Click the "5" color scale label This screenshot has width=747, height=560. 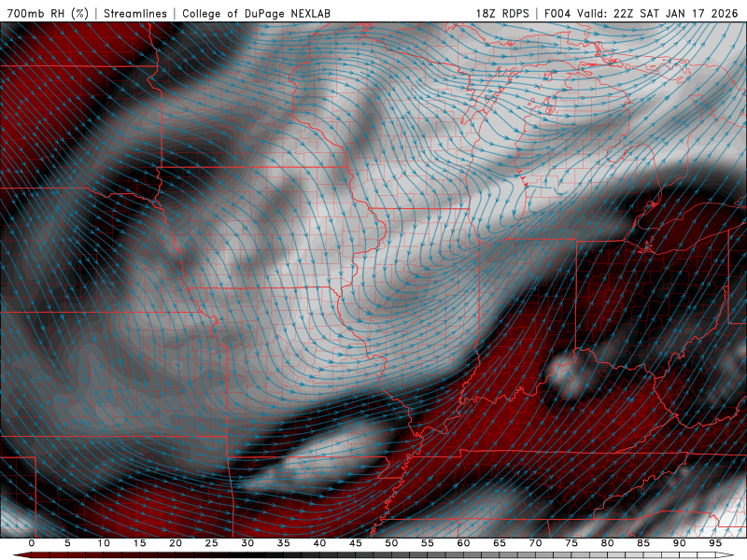pos(67,543)
